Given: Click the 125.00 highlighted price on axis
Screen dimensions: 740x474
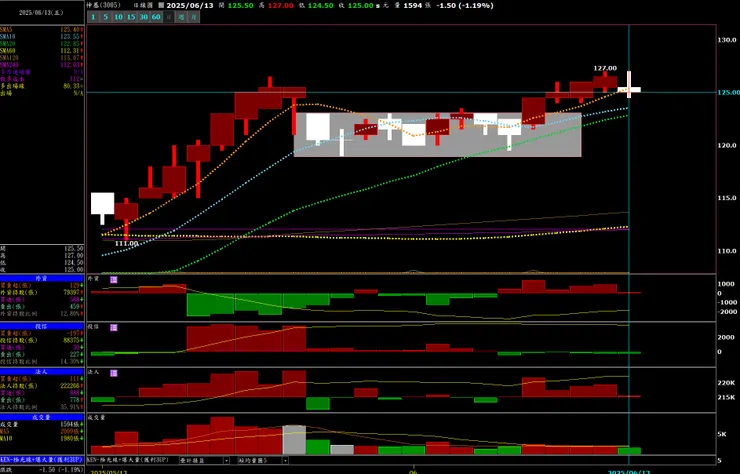Looking at the screenshot, I should tap(728, 93).
